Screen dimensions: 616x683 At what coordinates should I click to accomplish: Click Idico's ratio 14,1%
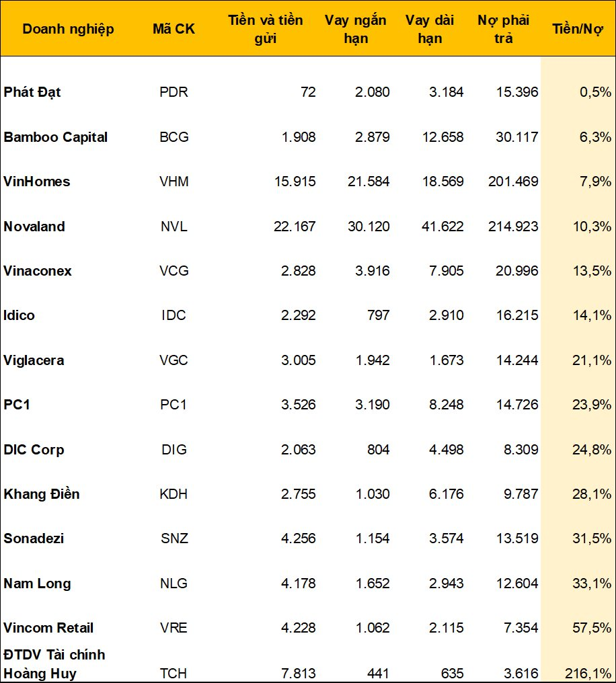coord(592,315)
